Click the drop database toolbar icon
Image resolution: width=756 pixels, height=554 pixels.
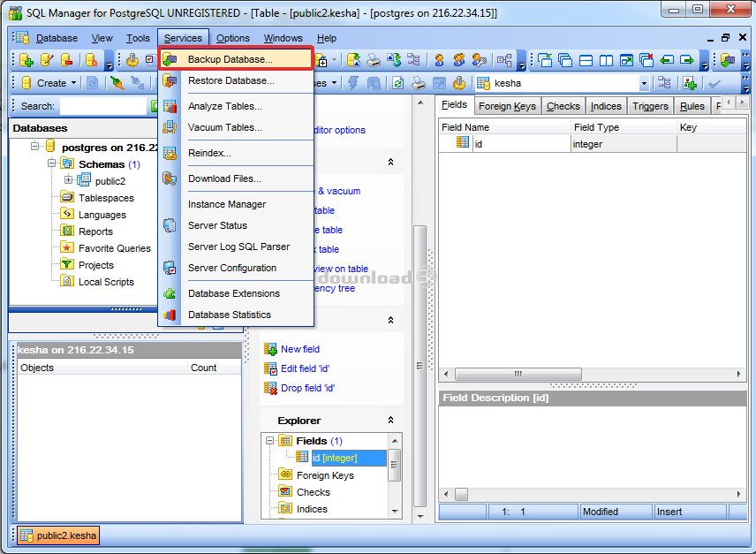point(66,60)
